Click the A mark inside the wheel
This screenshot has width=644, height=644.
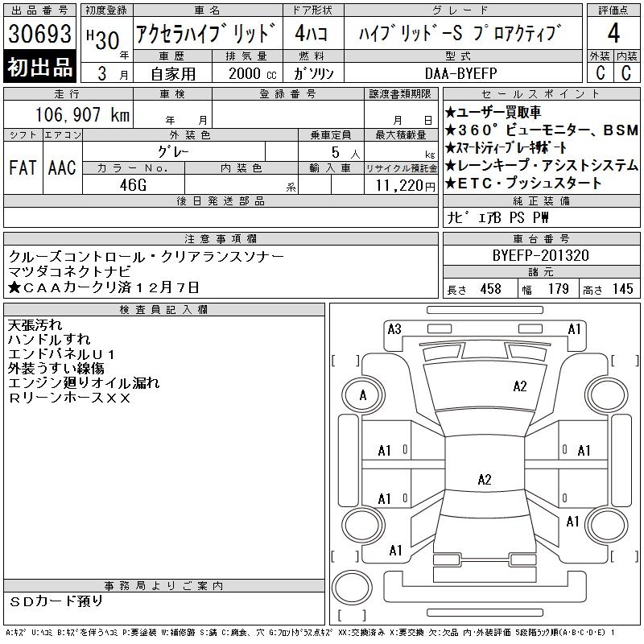pos(363,395)
